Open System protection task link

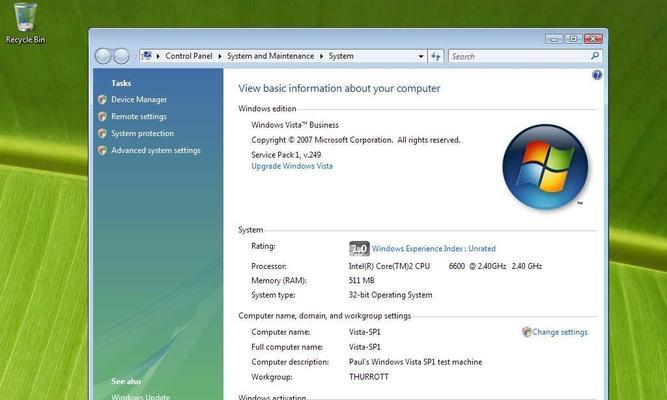(143, 134)
